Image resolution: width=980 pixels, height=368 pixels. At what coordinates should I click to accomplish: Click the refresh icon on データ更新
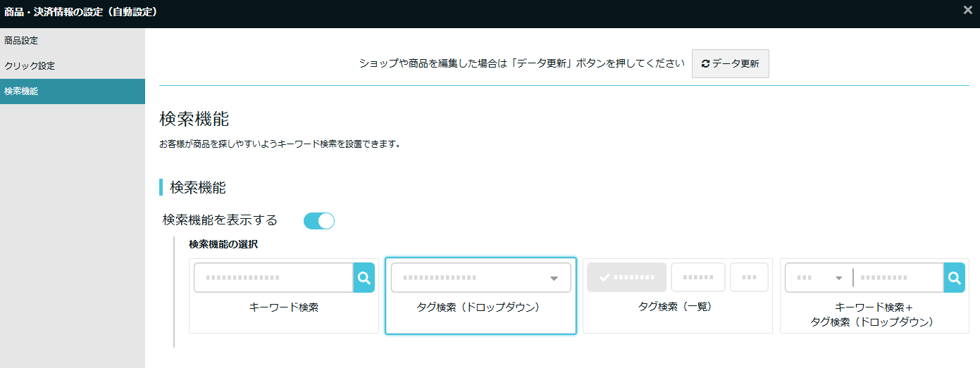(x=705, y=63)
